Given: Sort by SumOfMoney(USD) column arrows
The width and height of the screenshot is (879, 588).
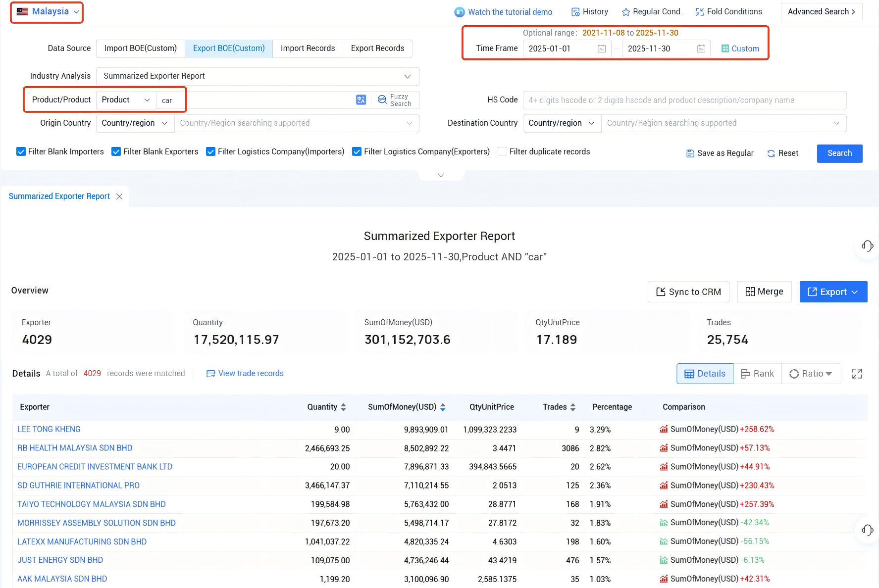Looking at the screenshot, I should [443, 407].
